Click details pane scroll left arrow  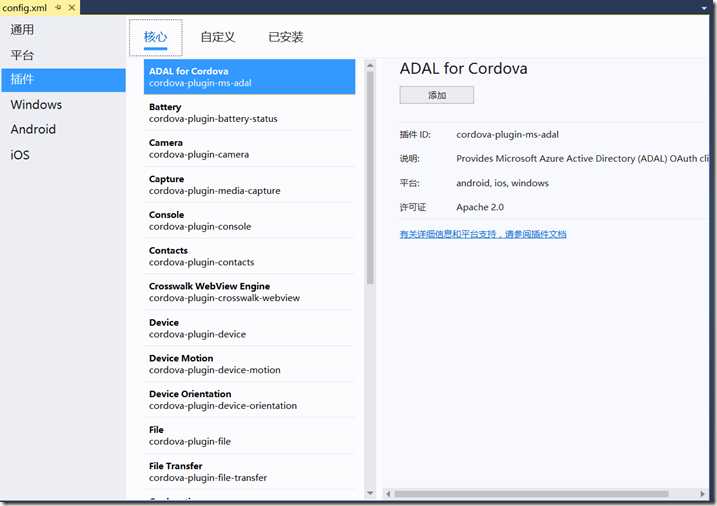point(388,494)
